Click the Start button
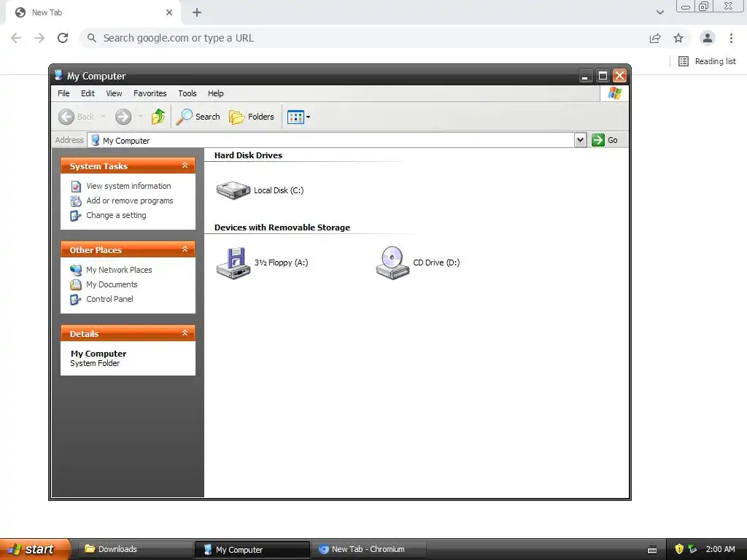 click(x=35, y=549)
